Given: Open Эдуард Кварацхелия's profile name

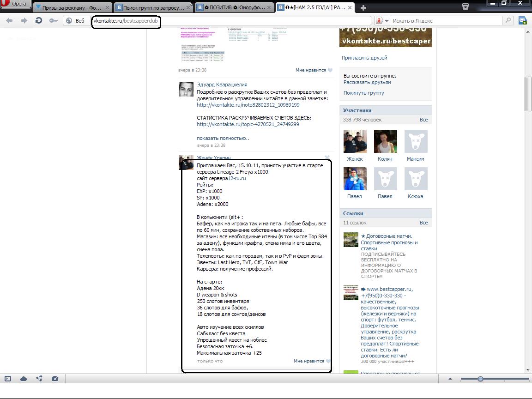Looking at the screenshot, I should point(222,85).
